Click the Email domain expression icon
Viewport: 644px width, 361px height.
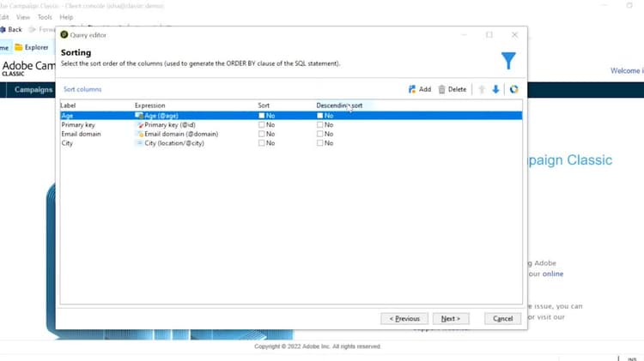[140, 134]
